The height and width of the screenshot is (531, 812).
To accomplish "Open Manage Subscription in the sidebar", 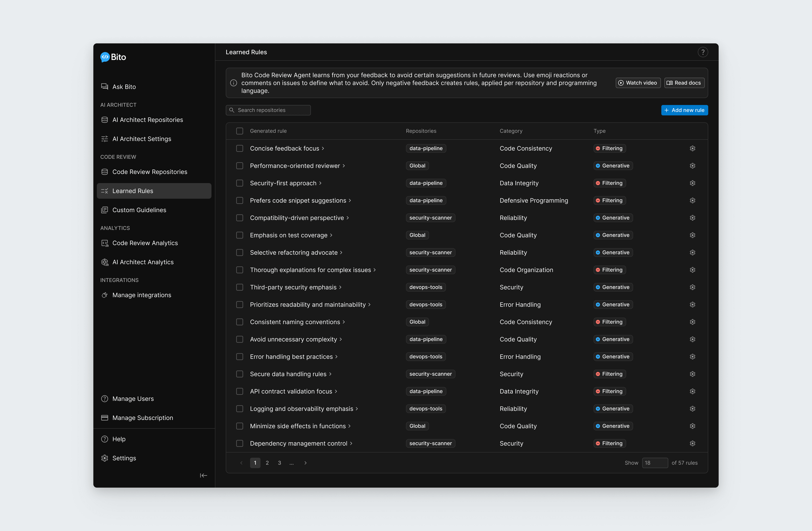I will point(154,418).
